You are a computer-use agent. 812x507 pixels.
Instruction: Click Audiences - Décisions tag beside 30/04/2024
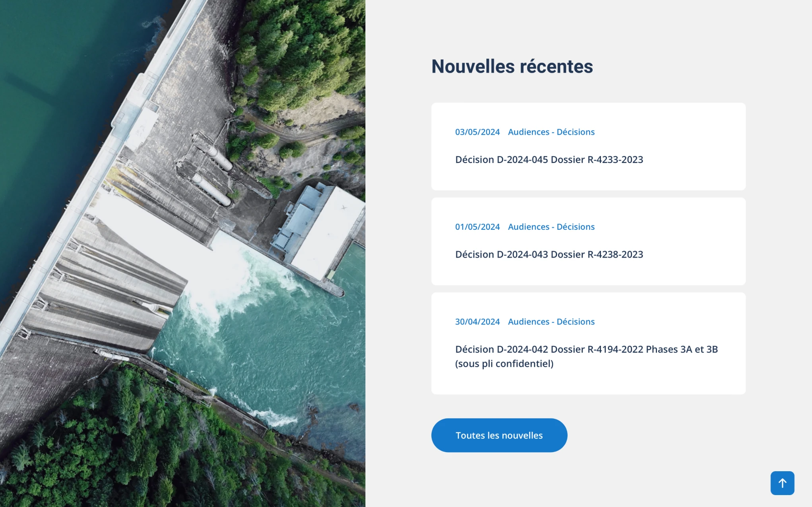tap(551, 322)
